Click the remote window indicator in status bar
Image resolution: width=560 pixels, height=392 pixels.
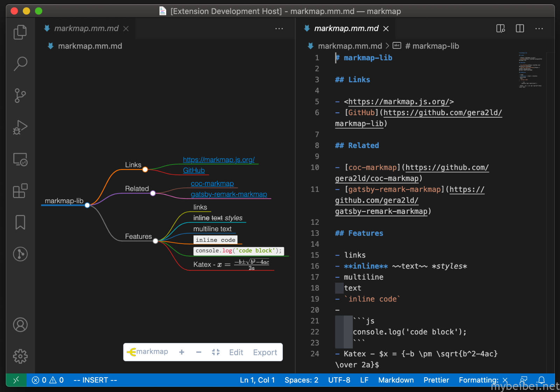click(16, 380)
